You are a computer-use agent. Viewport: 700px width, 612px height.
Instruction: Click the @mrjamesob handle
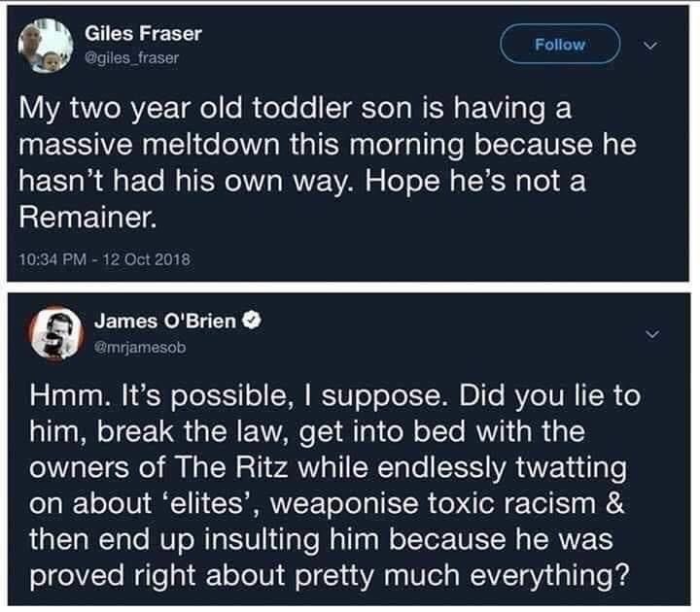(x=140, y=347)
